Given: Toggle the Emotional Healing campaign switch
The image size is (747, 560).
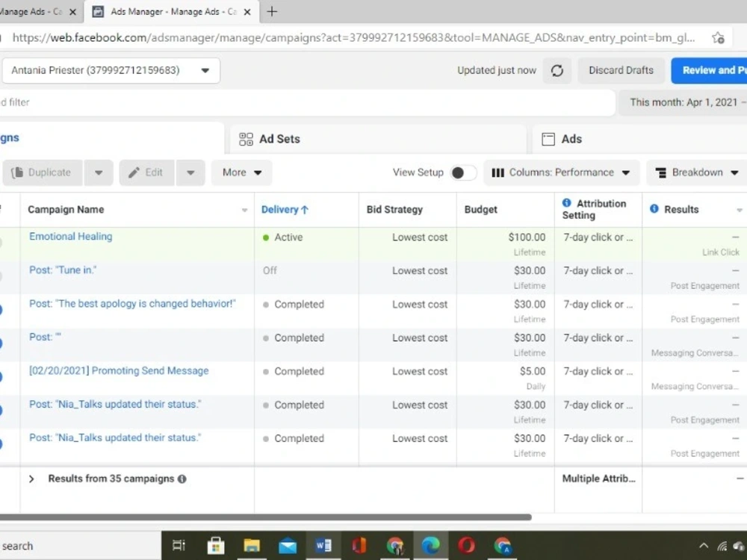Looking at the screenshot, I should pos(1,243).
